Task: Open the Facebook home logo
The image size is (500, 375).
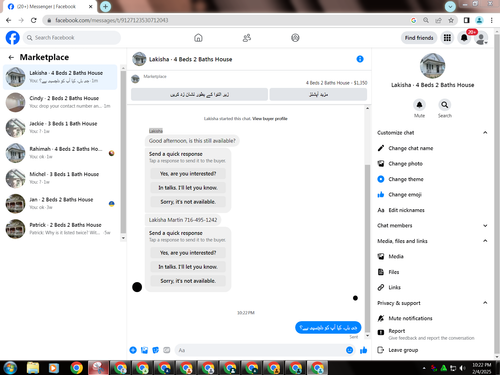Action: [13, 38]
